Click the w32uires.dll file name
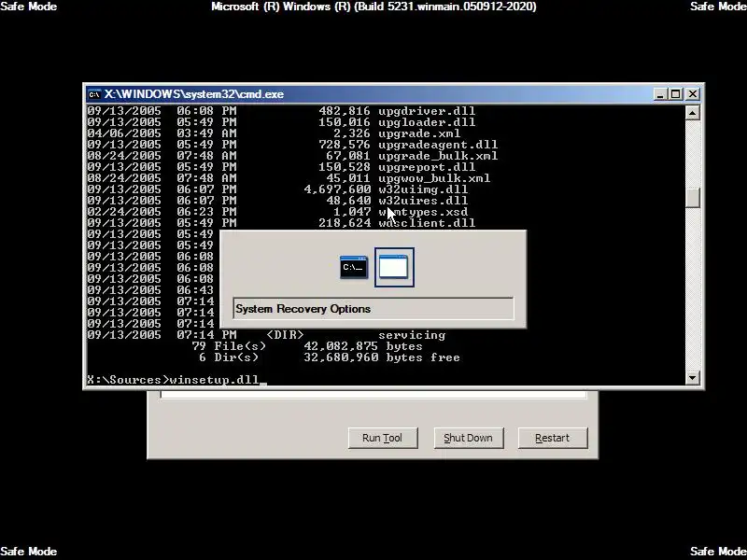 (423, 201)
